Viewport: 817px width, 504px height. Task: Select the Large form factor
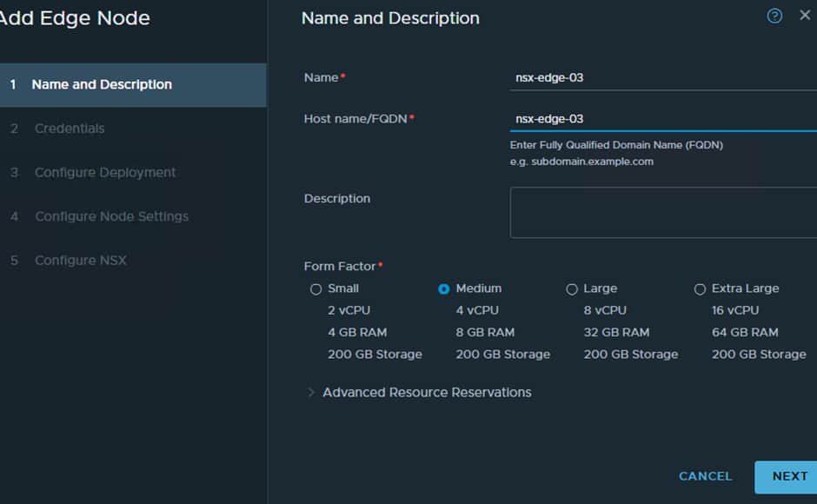572,289
